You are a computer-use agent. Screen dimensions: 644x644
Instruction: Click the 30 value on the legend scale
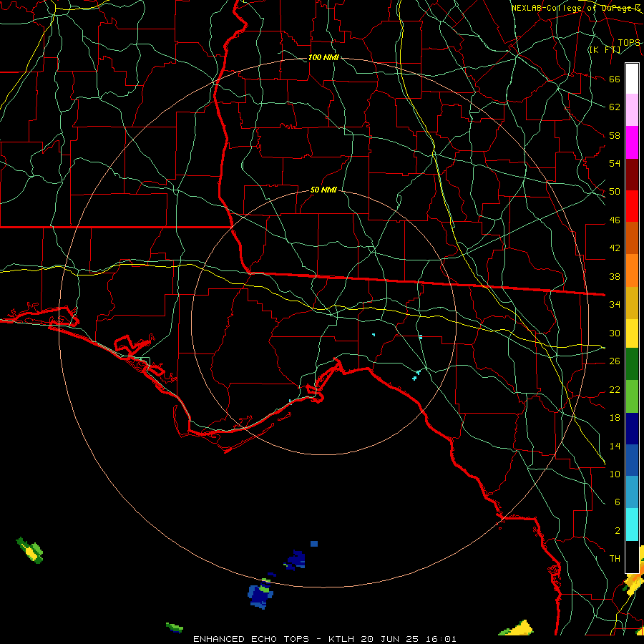[615, 333]
